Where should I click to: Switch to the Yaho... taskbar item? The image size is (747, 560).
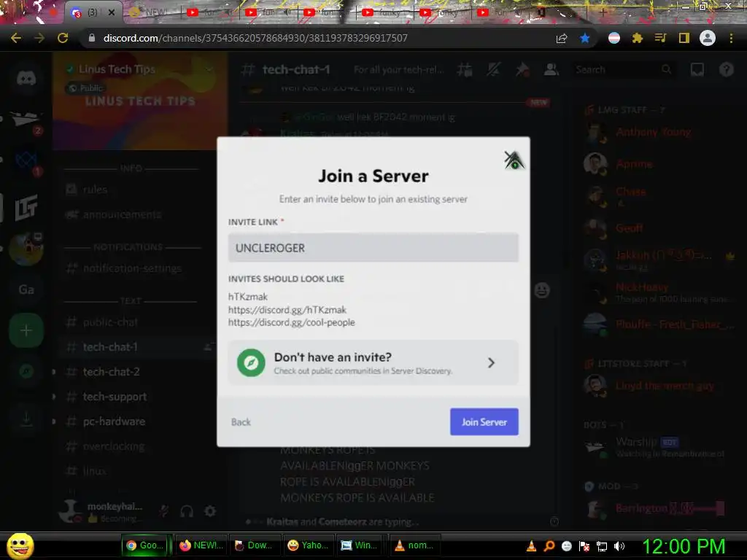pos(308,545)
